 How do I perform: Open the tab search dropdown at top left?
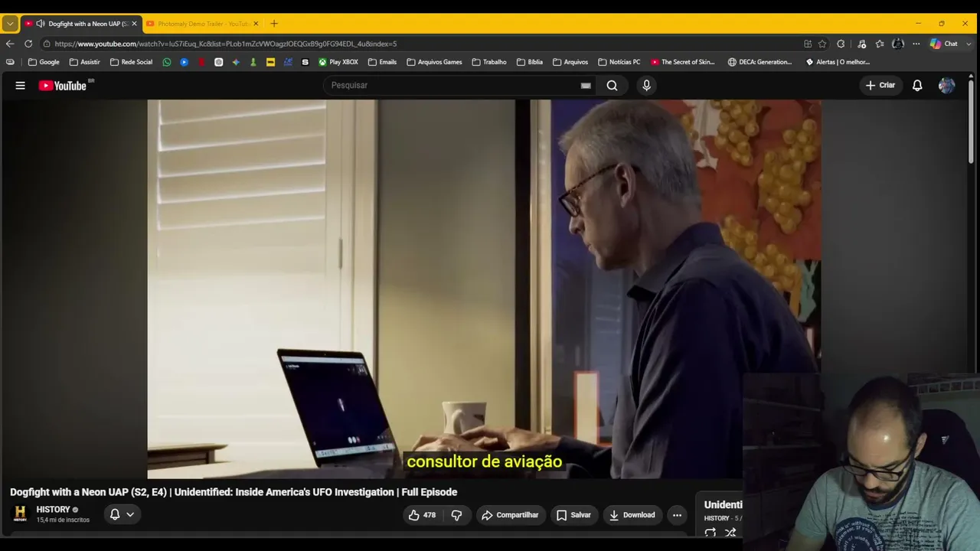(x=10, y=24)
